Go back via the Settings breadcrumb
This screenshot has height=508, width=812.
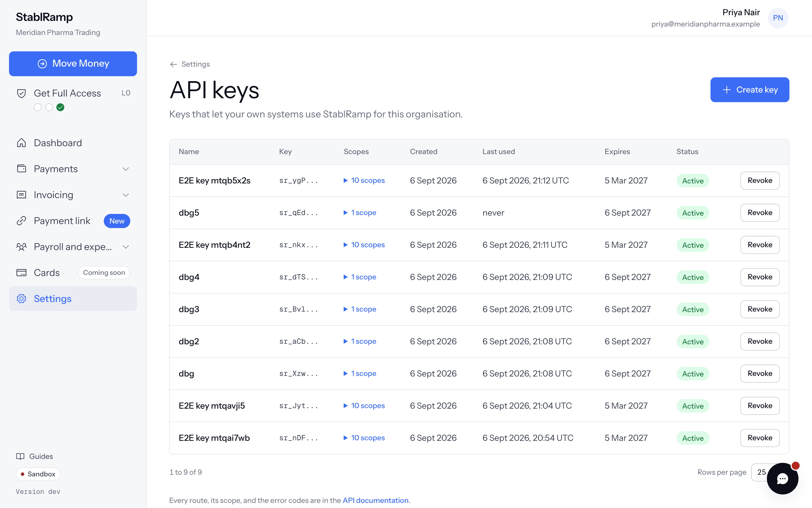point(190,64)
